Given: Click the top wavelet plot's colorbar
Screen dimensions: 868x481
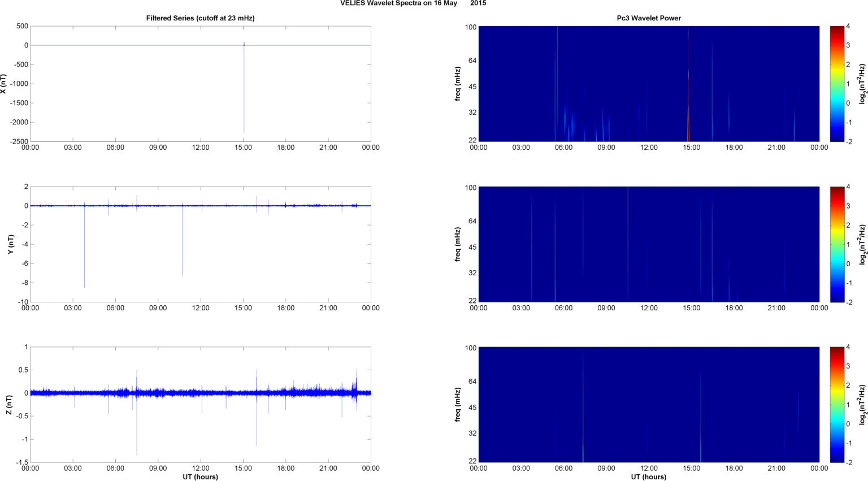Looking at the screenshot, I should click(837, 84).
